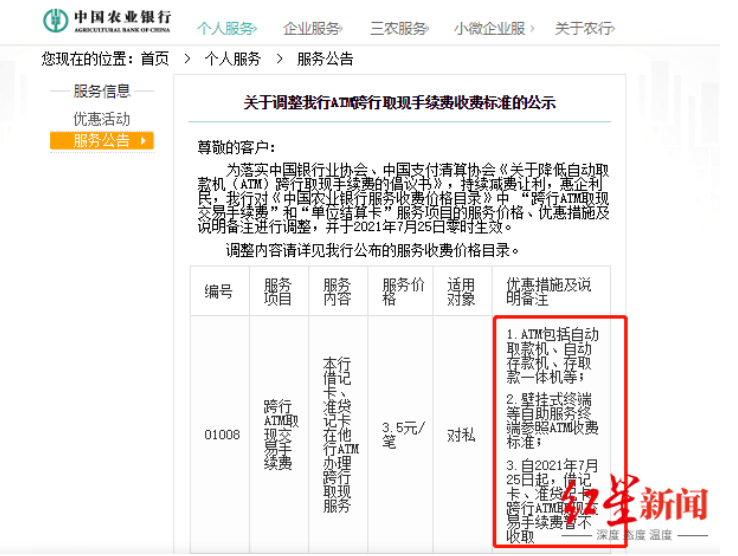Open the 关于农行 navigation menu
The image size is (738, 556).
[x=584, y=29]
